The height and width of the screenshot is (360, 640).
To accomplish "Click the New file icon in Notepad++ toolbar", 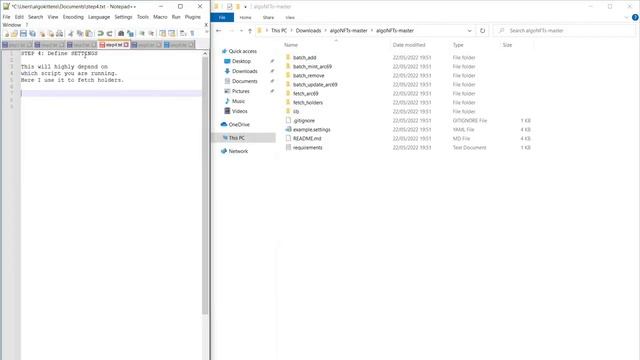I will [x=6, y=34].
